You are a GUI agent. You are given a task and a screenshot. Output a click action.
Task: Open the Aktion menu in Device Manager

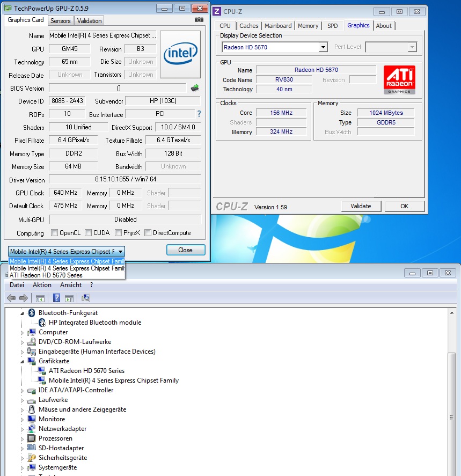point(42,285)
